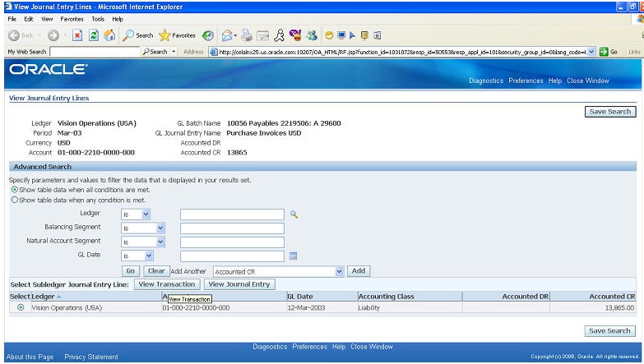Click the Ledger search magnifier icon
The image size is (644, 364).
pos(294,214)
